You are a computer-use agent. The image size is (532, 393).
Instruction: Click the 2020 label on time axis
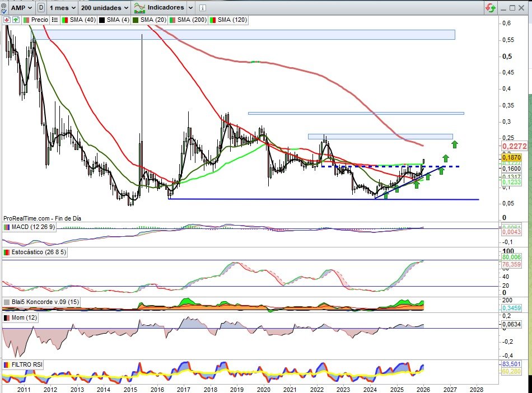264,390
